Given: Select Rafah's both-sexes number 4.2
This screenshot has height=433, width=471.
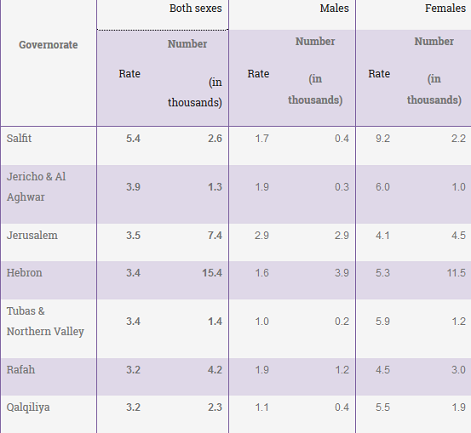Looking at the screenshot, I should pyautogui.click(x=215, y=370).
